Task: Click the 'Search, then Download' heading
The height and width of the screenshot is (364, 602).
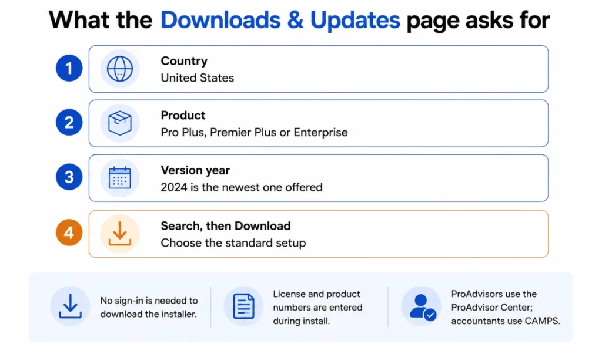Action: coord(225,226)
